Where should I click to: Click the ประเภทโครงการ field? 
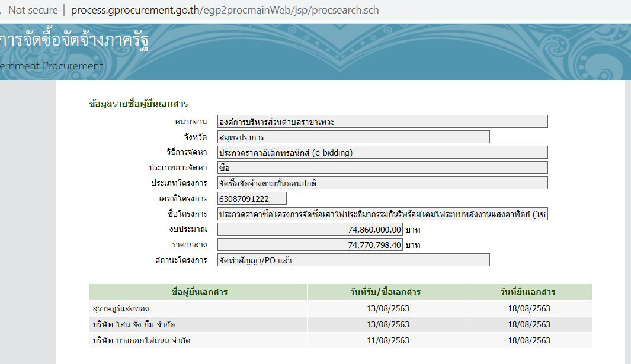click(382, 183)
